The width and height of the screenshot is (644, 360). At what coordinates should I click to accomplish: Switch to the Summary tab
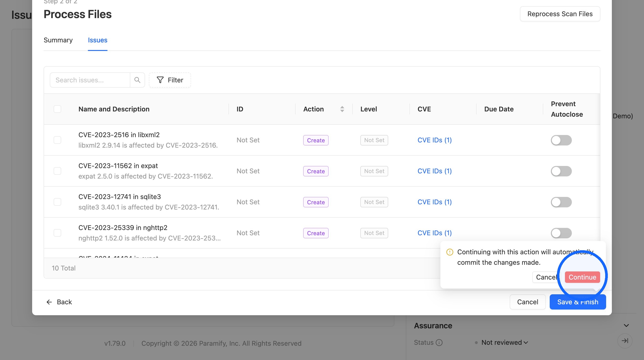click(58, 40)
